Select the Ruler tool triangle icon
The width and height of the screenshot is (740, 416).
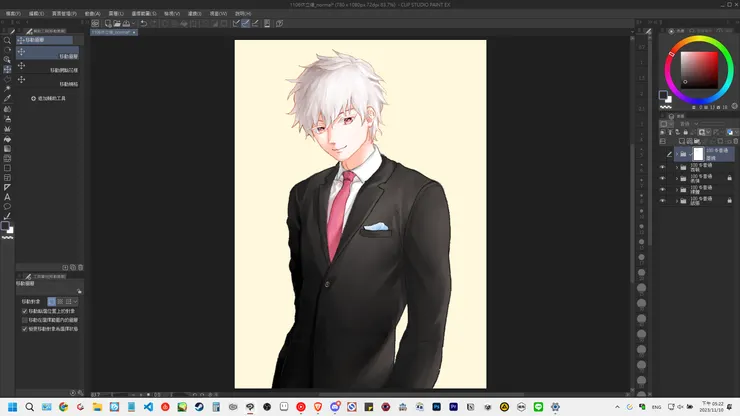(x=7, y=187)
